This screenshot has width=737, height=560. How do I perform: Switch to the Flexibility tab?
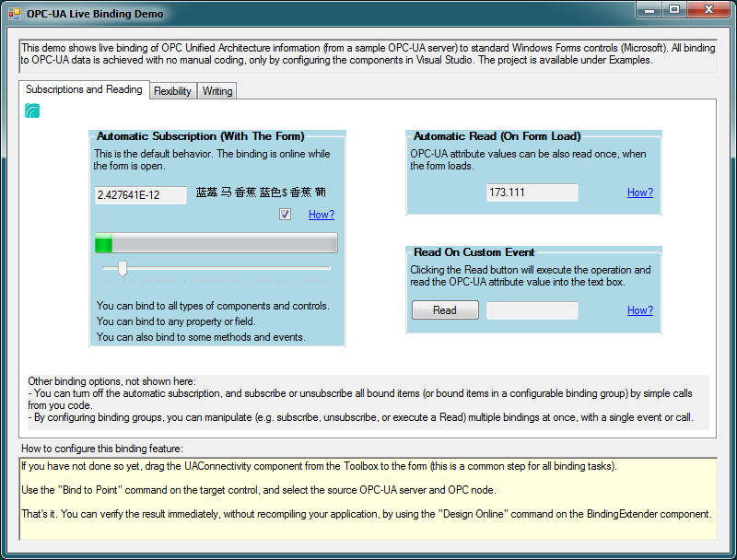click(x=172, y=90)
